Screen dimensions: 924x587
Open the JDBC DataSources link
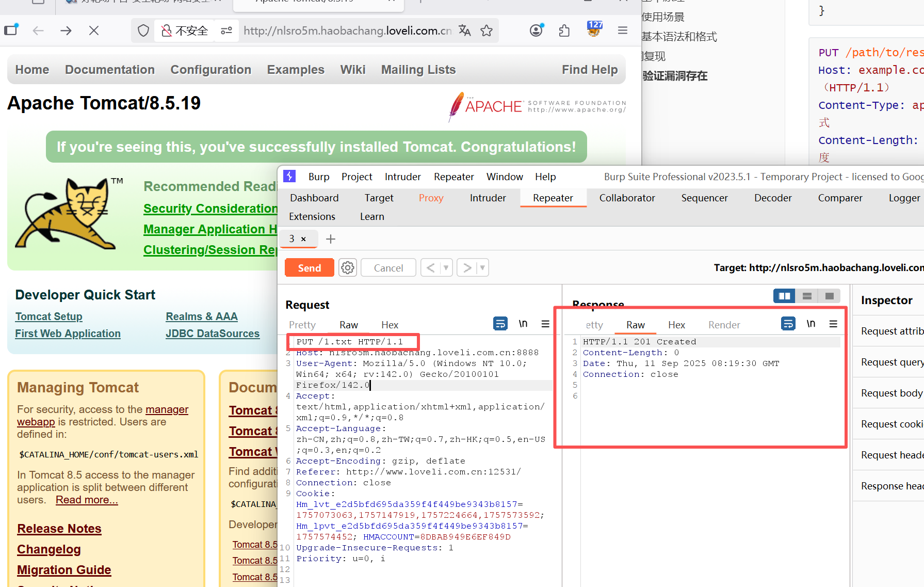click(x=213, y=334)
